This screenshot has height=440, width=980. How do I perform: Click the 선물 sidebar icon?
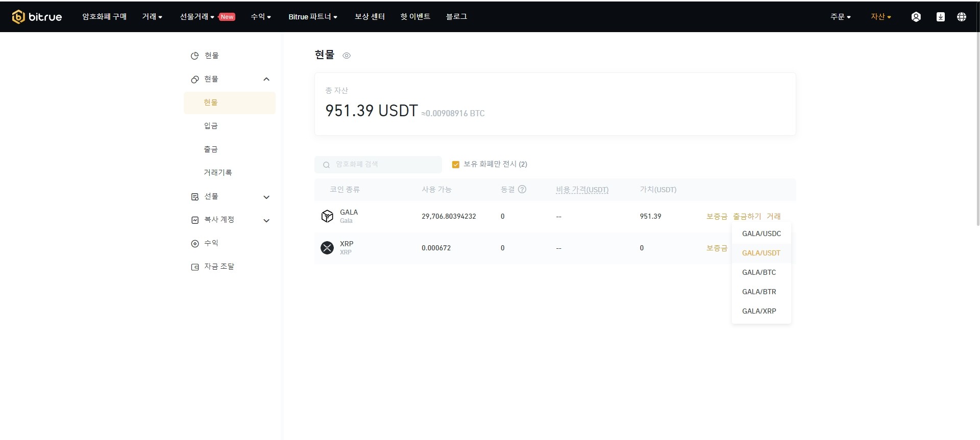(x=194, y=197)
